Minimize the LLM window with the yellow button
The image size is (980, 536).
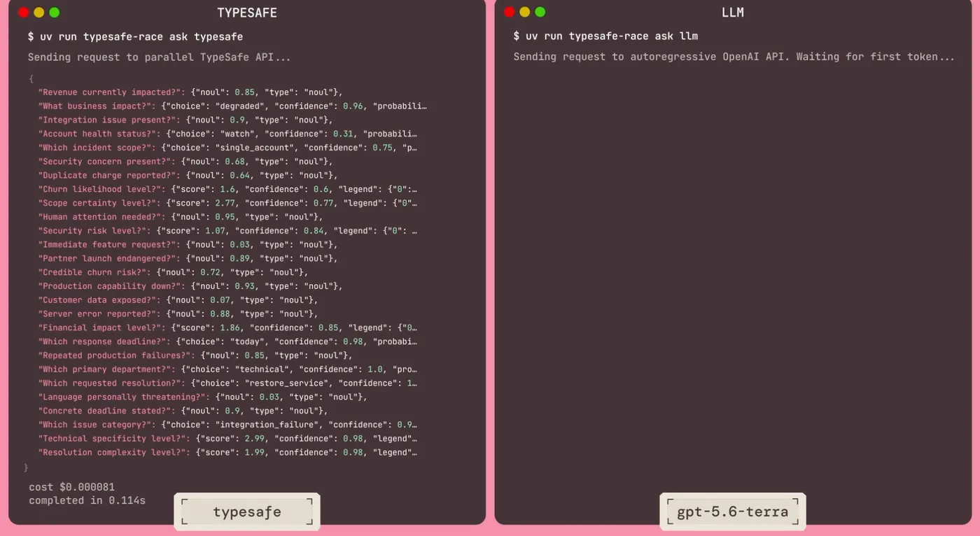point(525,12)
